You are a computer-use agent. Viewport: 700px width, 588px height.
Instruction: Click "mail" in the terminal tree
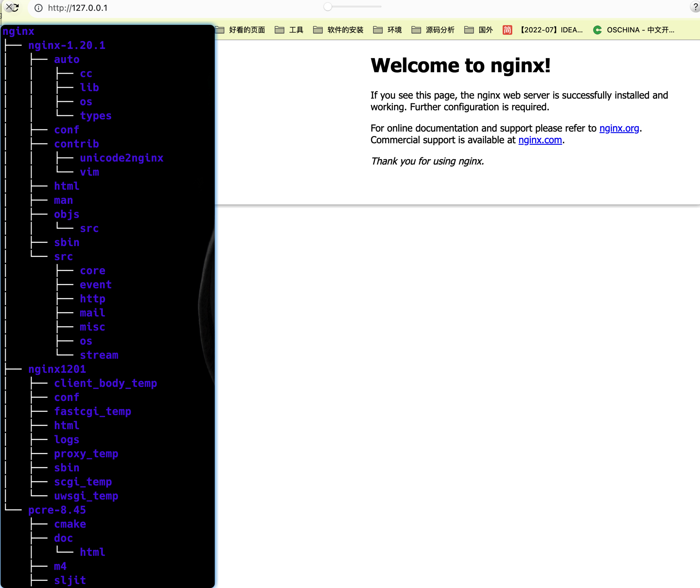[x=93, y=313]
